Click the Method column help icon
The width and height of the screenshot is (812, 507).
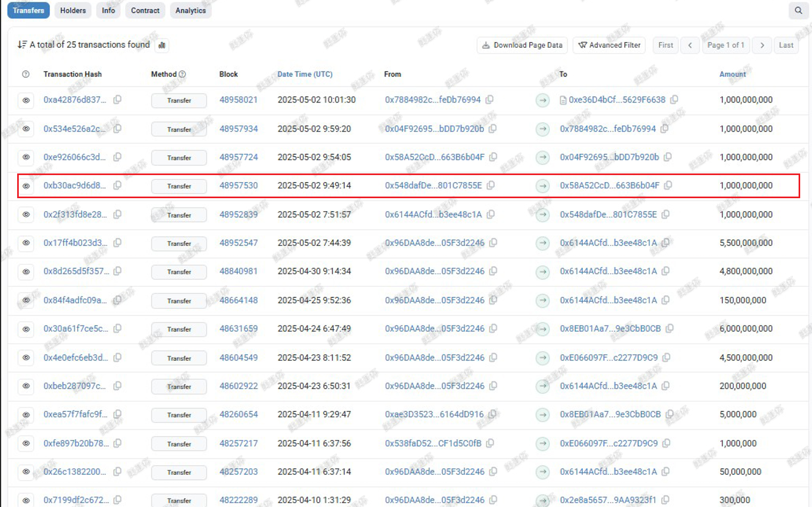(x=182, y=74)
